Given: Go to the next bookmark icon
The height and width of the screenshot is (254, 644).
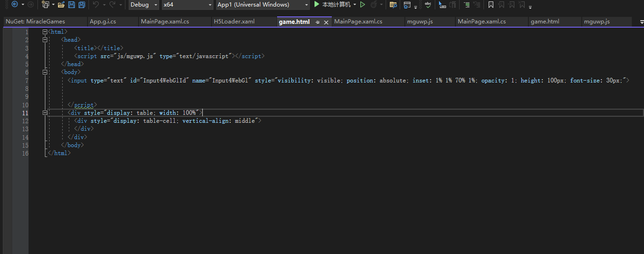Looking at the screenshot, I should click(512, 5).
